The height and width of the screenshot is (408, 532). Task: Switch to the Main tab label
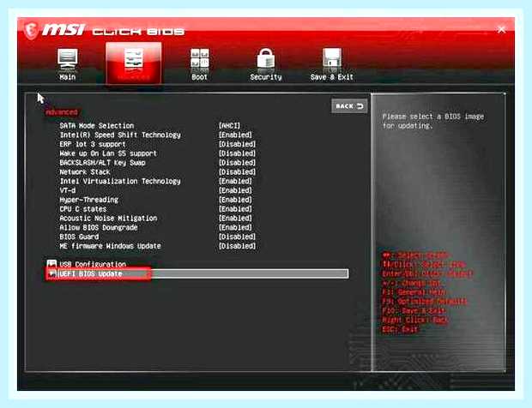68,77
